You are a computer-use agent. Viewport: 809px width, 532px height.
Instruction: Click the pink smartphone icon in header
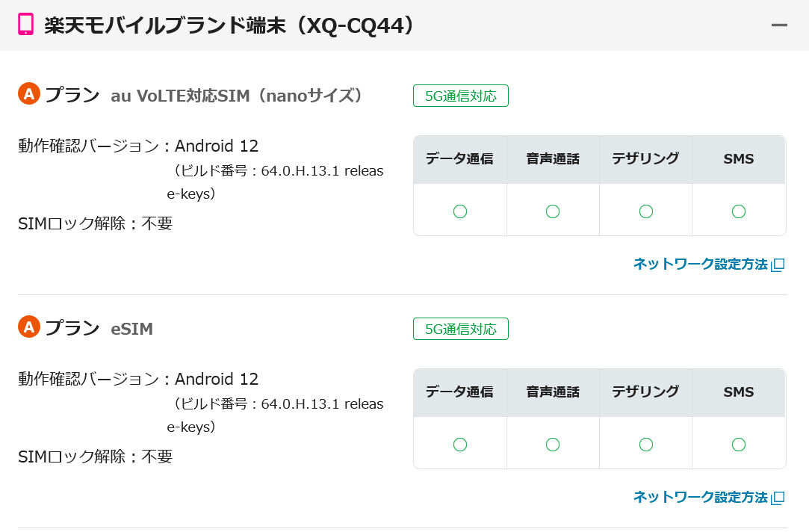26,25
